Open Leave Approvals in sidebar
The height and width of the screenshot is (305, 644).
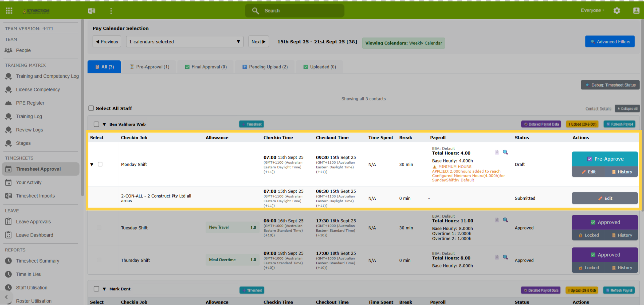coord(33,222)
